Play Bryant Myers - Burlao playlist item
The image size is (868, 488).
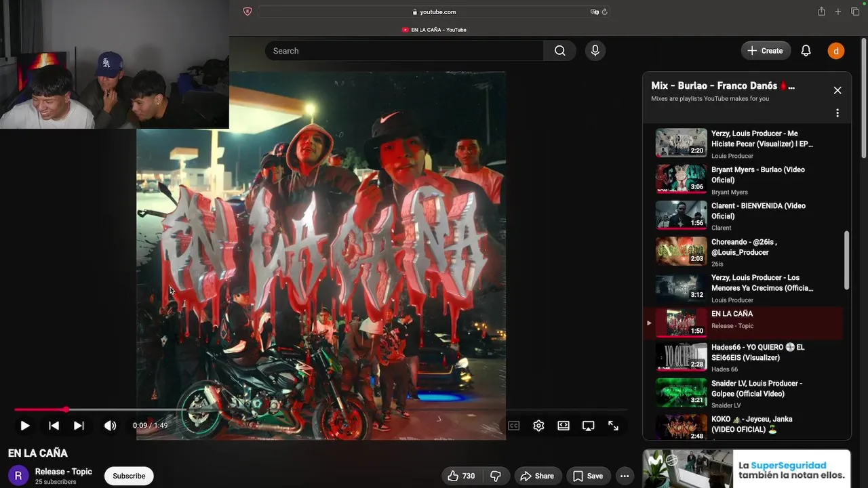point(743,180)
